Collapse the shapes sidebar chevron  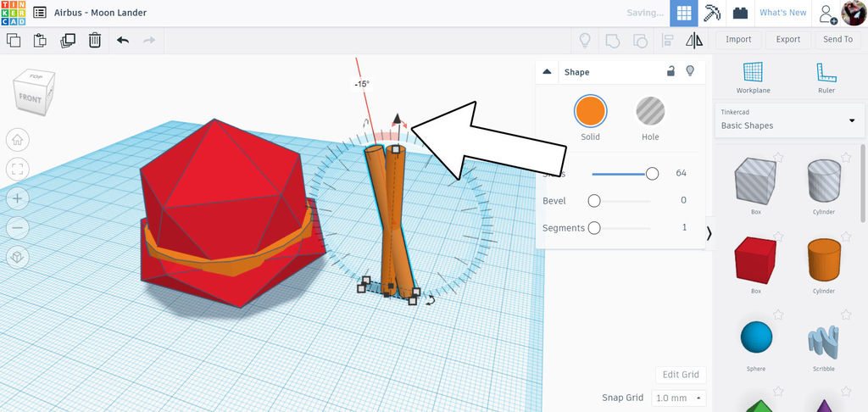point(709,234)
